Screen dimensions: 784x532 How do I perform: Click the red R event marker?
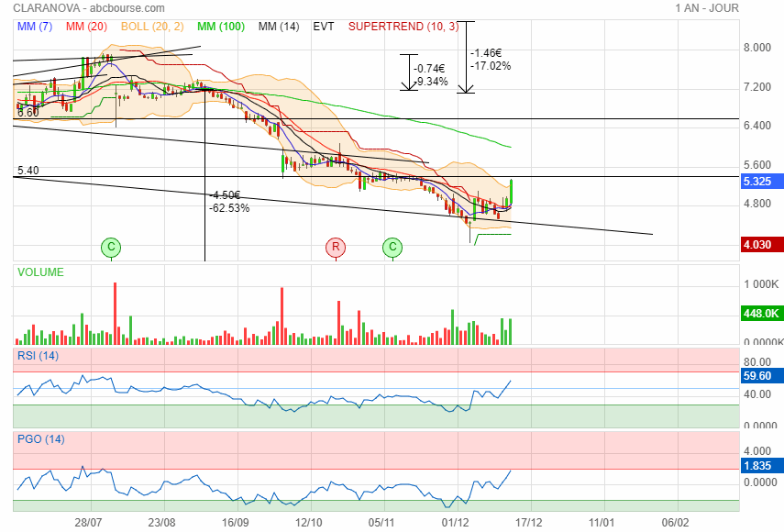336,247
